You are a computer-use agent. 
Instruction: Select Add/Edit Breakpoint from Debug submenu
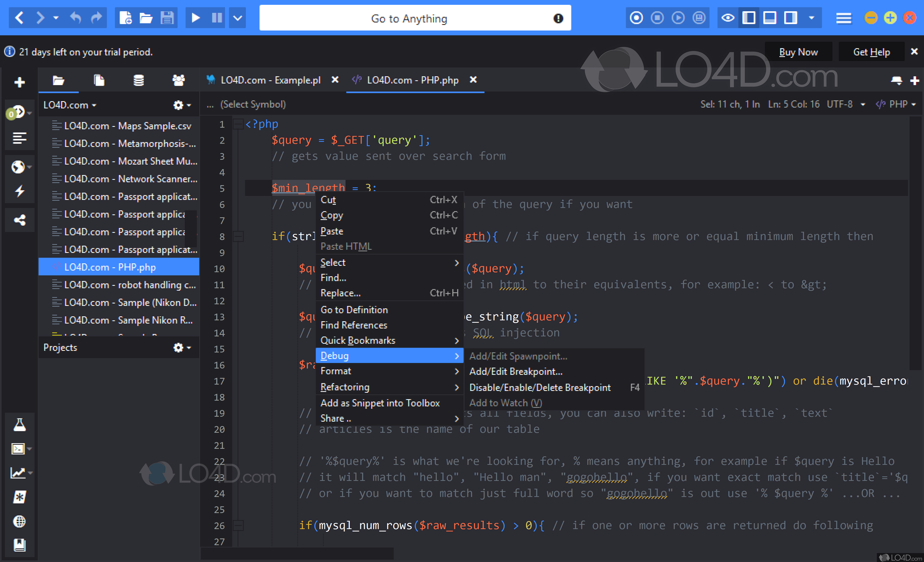point(516,372)
